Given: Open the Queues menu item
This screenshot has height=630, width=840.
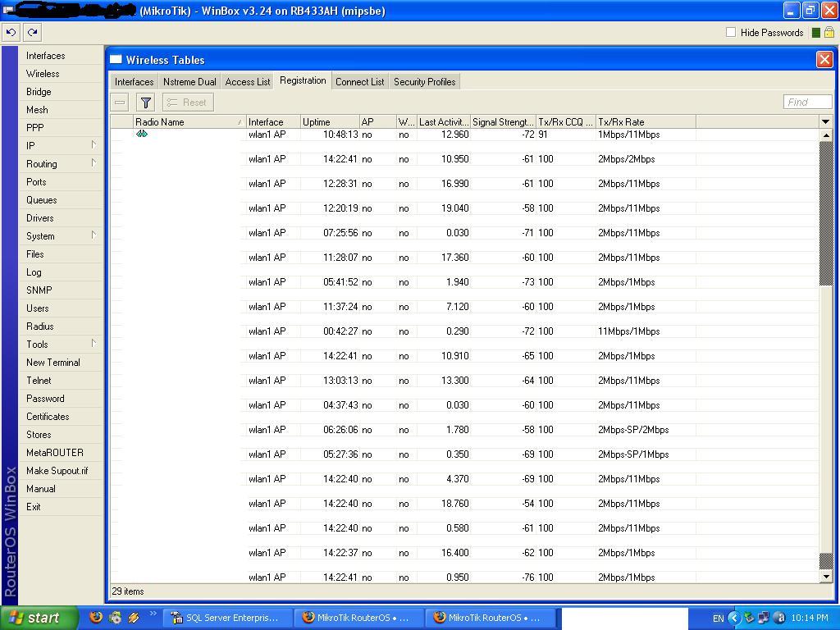Looking at the screenshot, I should pyautogui.click(x=42, y=200).
